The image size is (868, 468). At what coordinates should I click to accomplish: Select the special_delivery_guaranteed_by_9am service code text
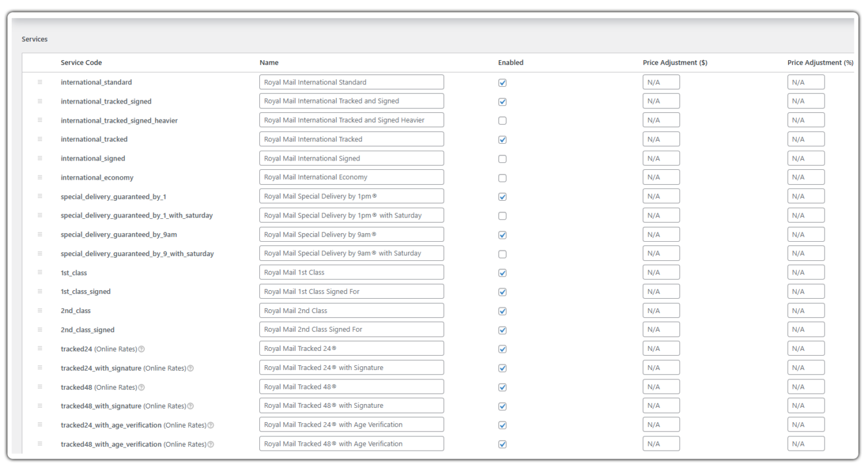pos(119,235)
